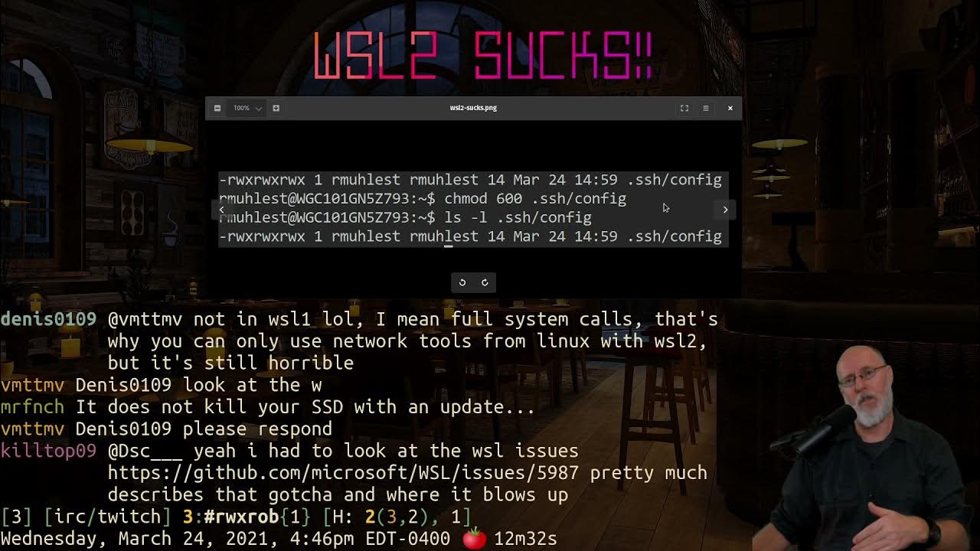Go to the next image arrow
This screenshot has width=980, height=551.
click(x=725, y=209)
